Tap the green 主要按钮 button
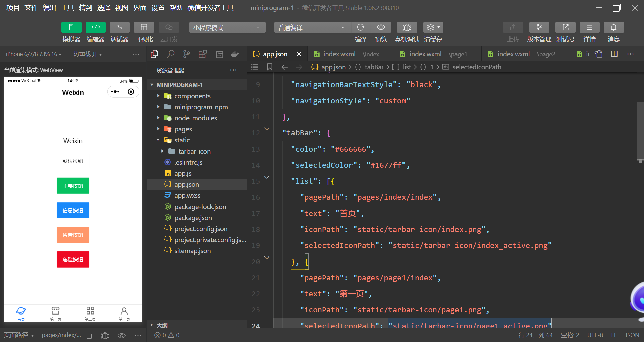This screenshot has height=342, width=644. click(x=73, y=186)
